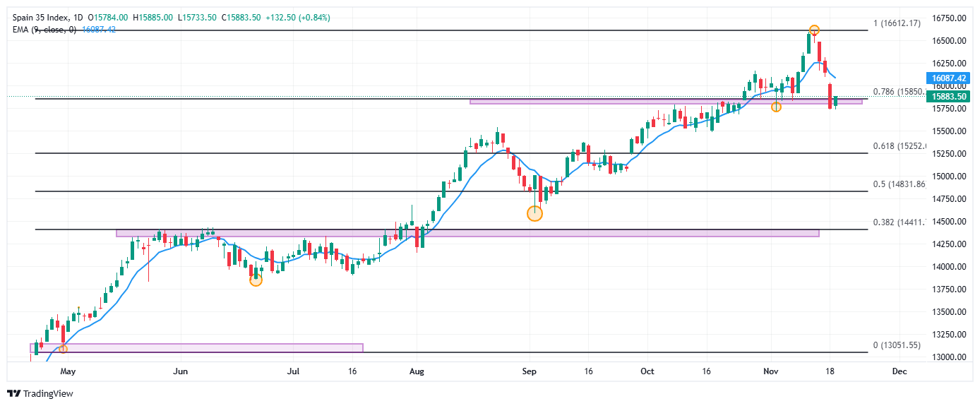
Task: Select the large orange circle at September low
Action: 535,213
